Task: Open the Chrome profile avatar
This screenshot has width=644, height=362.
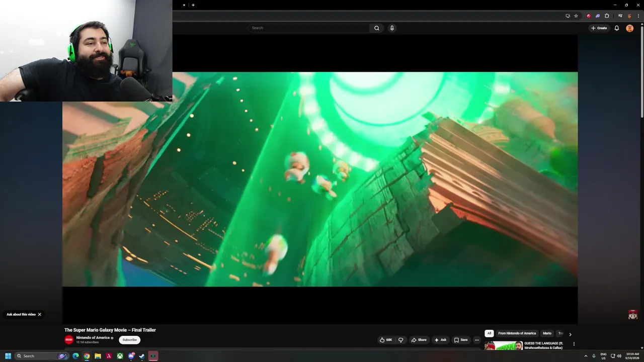Action: pyautogui.click(x=629, y=16)
